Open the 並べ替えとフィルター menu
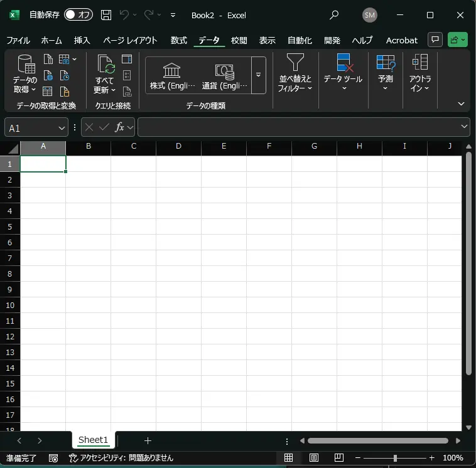The height and width of the screenshot is (468, 476). point(295,73)
